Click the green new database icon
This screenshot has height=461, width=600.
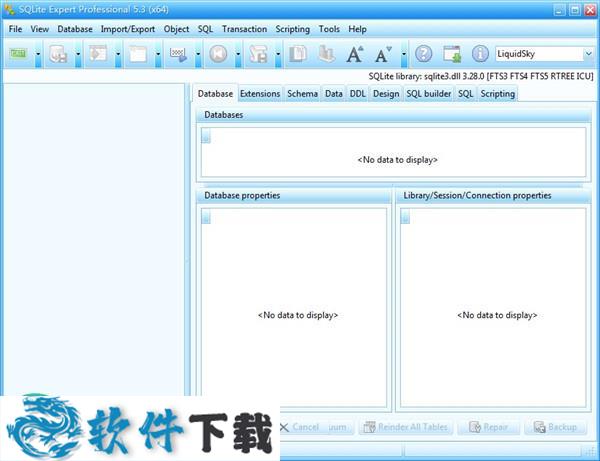(18, 54)
